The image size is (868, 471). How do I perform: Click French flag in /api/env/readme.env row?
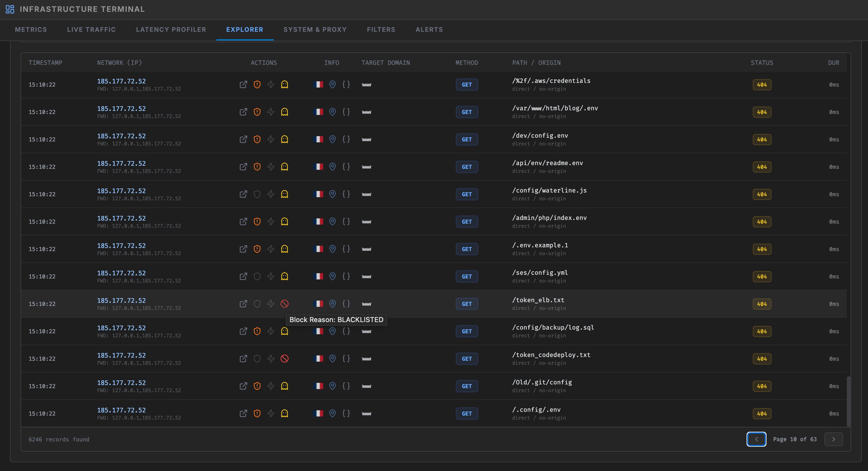pyautogui.click(x=318, y=167)
